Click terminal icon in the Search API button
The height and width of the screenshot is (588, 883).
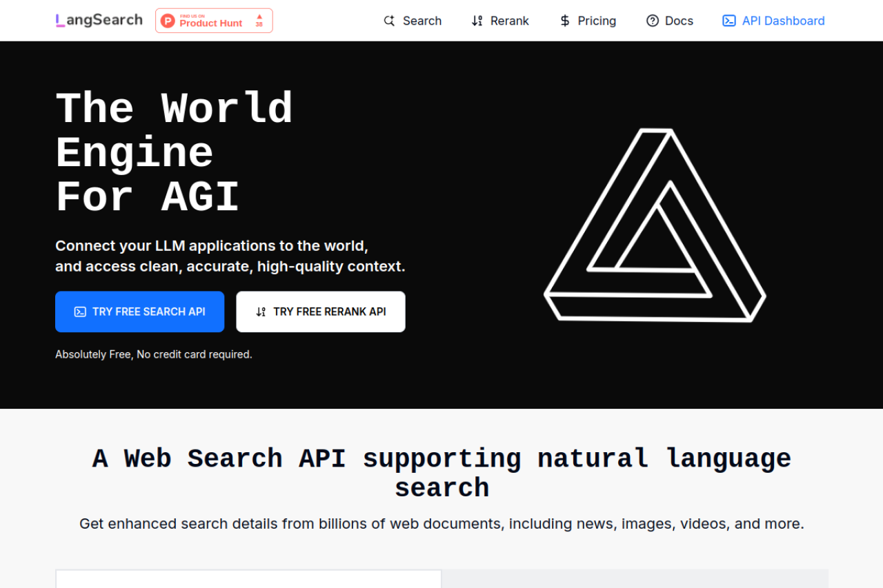coord(80,312)
